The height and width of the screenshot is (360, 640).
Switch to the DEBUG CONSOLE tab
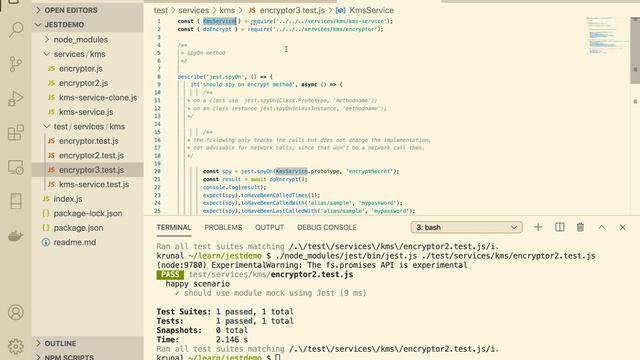327,227
